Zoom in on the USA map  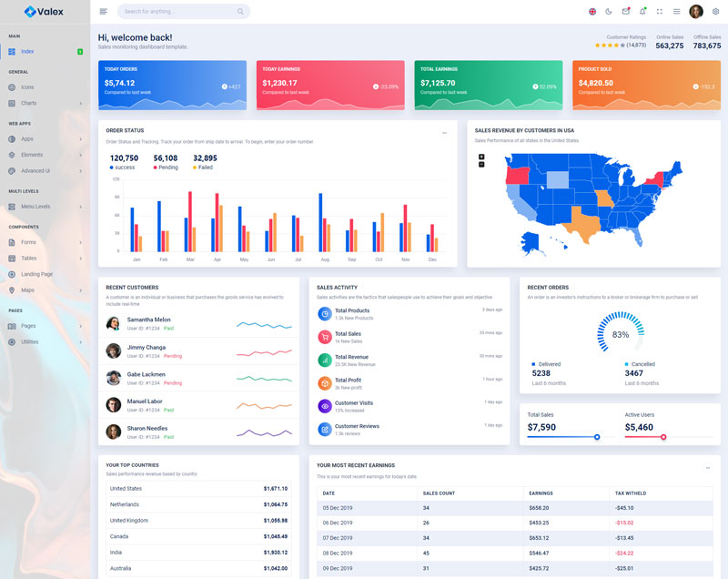[481, 157]
